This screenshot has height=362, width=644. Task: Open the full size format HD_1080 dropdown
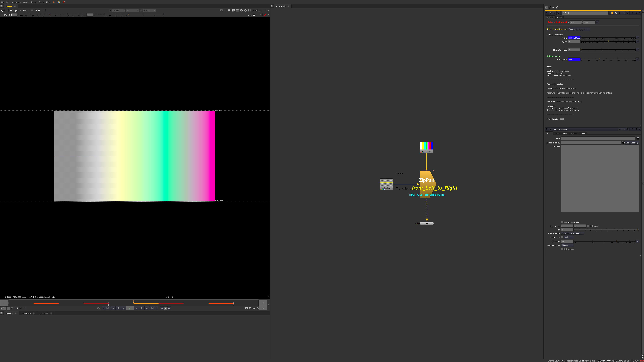pos(571,233)
